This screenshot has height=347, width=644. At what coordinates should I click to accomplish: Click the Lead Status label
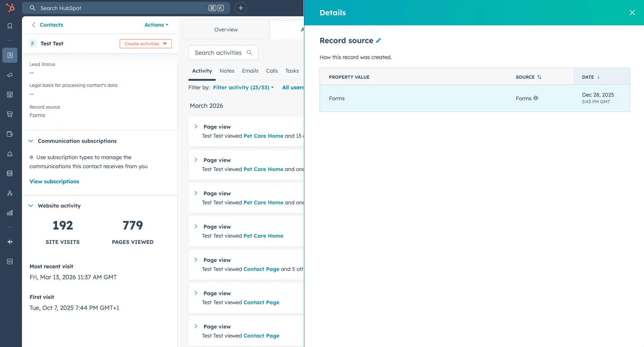coord(42,64)
